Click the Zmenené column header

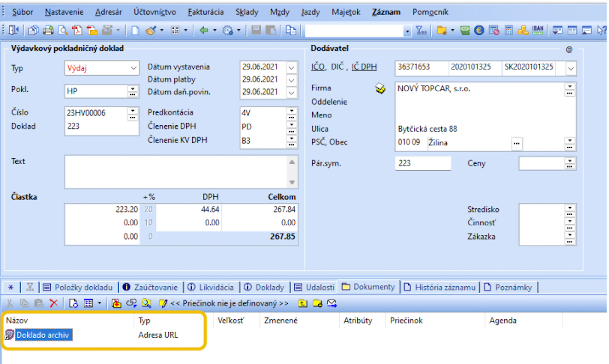[x=300, y=321]
